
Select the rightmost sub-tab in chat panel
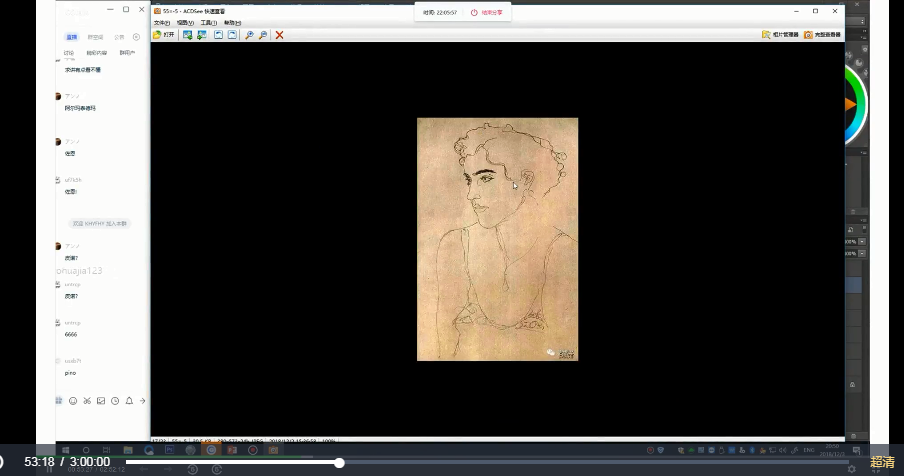tap(127, 52)
